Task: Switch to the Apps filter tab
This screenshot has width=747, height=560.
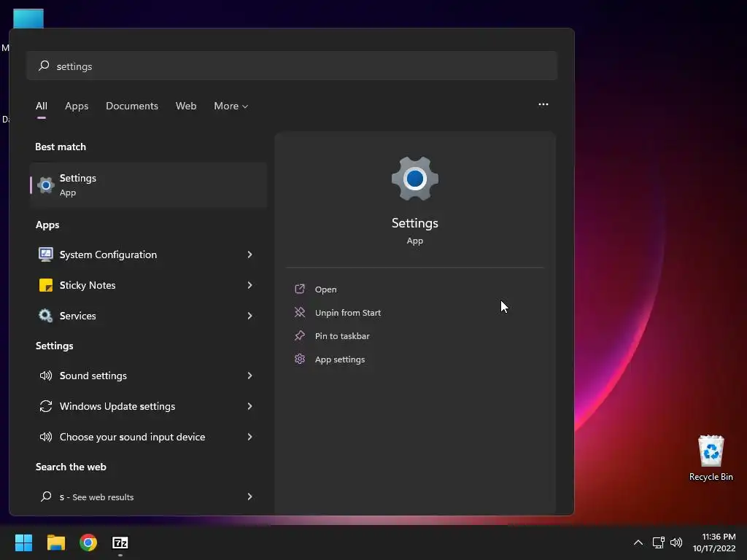Action: (x=77, y=106)
